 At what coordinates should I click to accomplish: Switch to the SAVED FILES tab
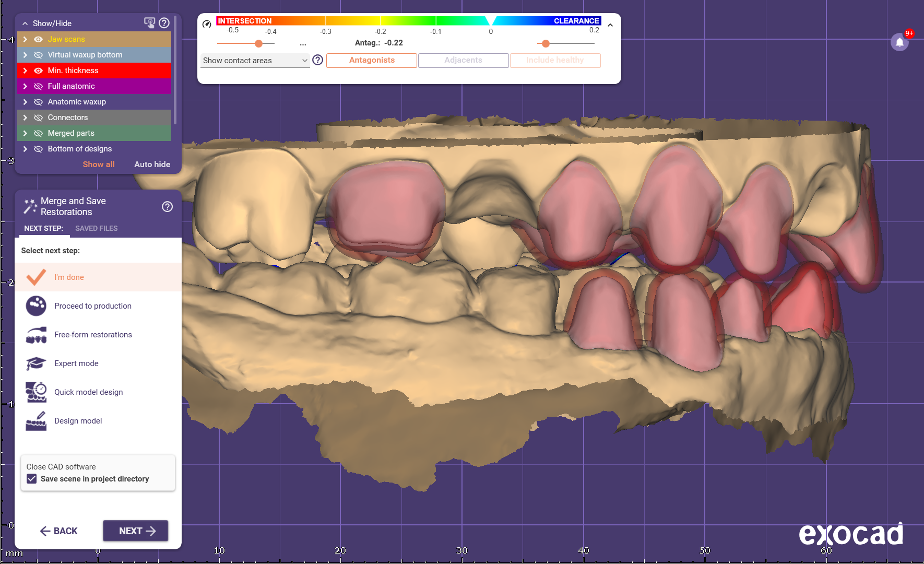96,228
